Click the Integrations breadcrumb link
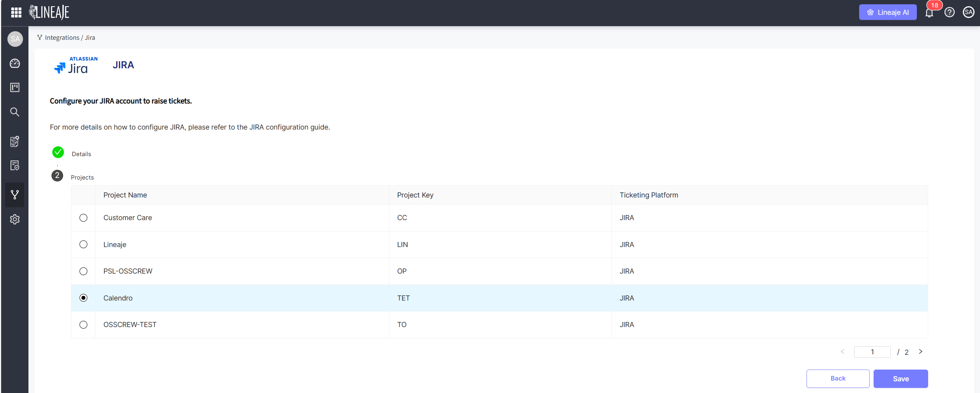This screenshot has width=980, height=393. [62, 38]
